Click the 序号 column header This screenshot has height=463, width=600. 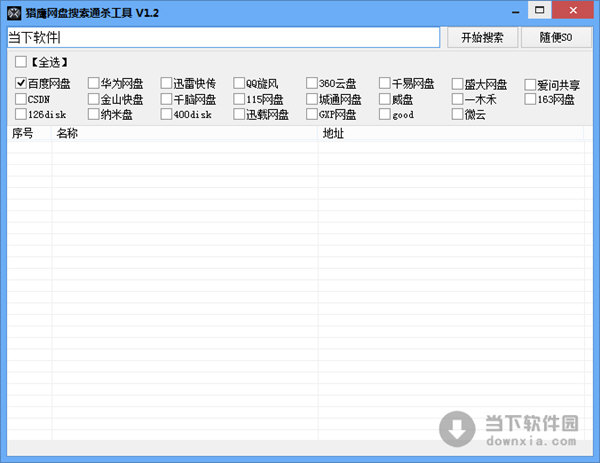[29, 133]
